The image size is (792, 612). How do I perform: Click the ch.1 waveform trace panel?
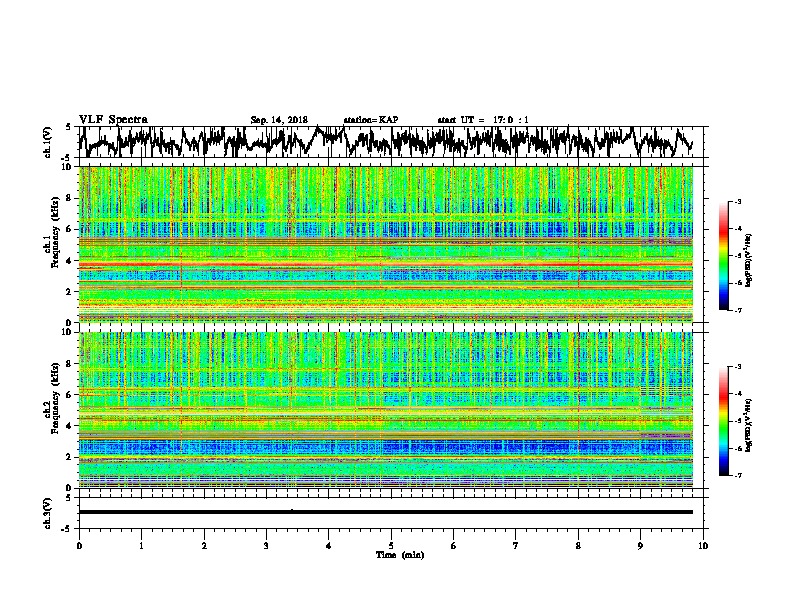[390, 142]
